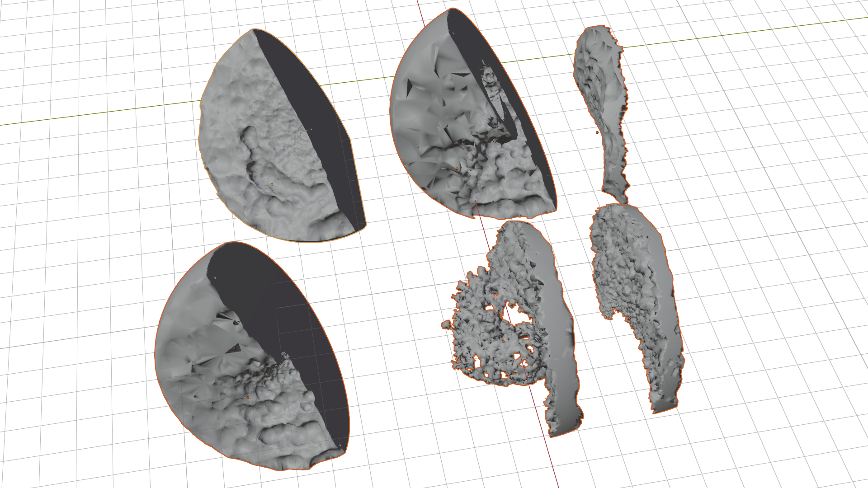868x488 pixels.
Task: Click the origin dot of top-center dome
Action: [457, 169]
